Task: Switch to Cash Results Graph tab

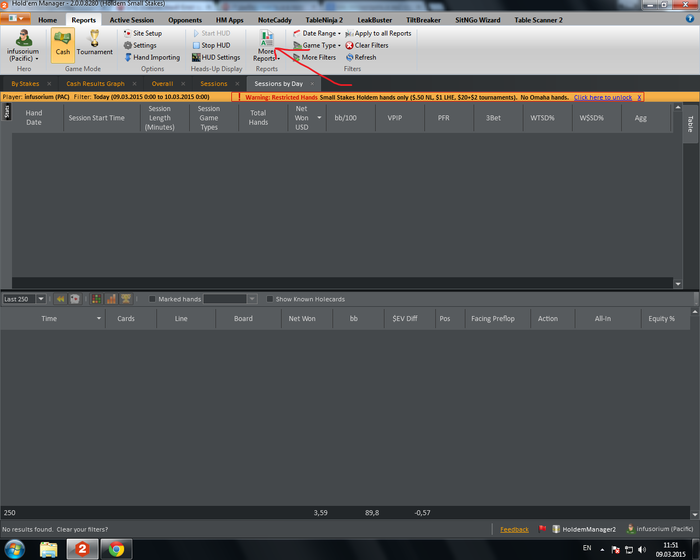Action: (x=95, y=84)
